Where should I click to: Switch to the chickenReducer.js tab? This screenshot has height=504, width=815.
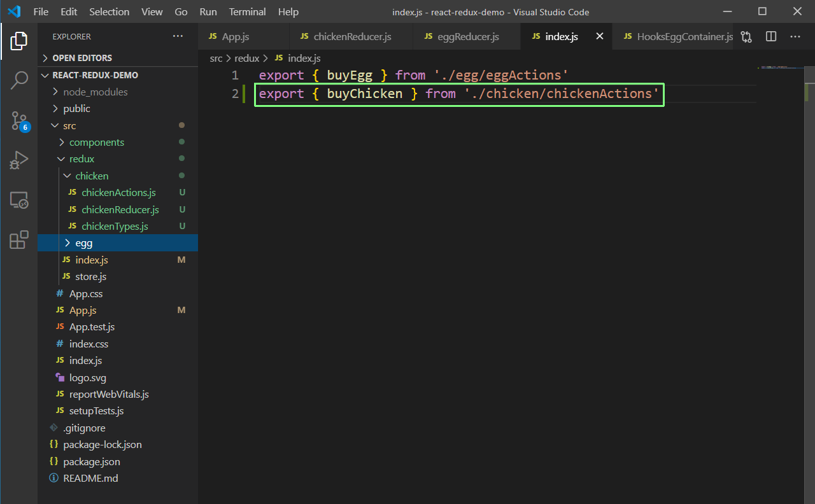tap(351, 37)
